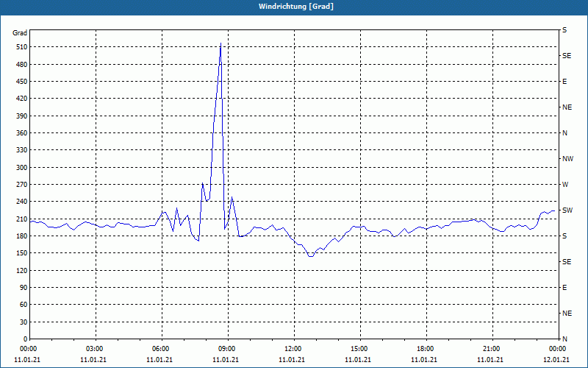588x368 pixels.
Task: Select the 270 axis label
Action: tap(22, 185)
